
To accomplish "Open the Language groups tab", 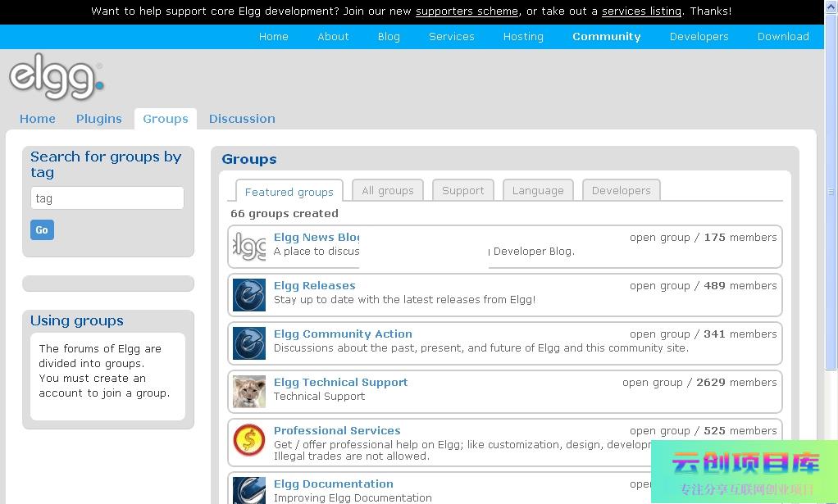I will 538,190.
